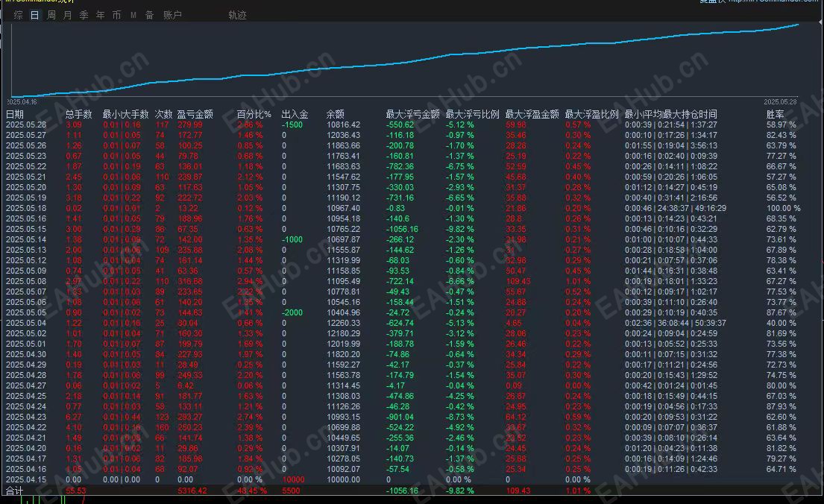Click trade count 160 cell
This screenshot has width=824, height=504.
[x=162, y=427]
